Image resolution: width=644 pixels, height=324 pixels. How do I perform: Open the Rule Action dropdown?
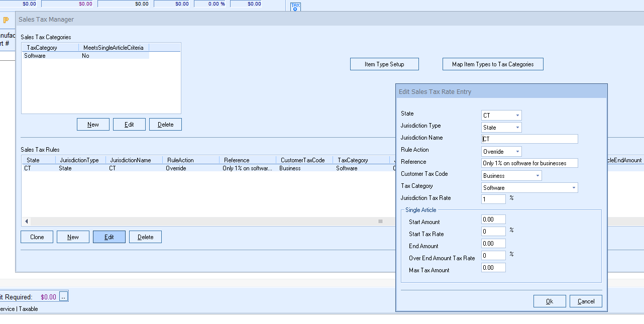(x=517, y=152)
